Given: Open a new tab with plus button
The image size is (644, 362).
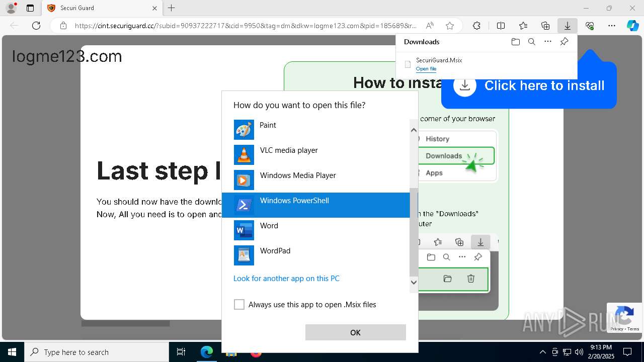Looking at the screenshot, I should pyautogui.click(x=172, y=8).
